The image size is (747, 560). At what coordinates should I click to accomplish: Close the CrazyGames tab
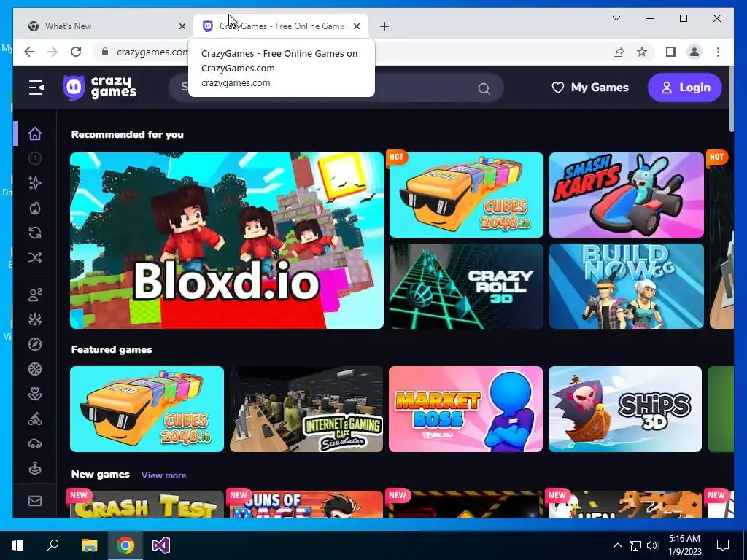pos(357,26)
